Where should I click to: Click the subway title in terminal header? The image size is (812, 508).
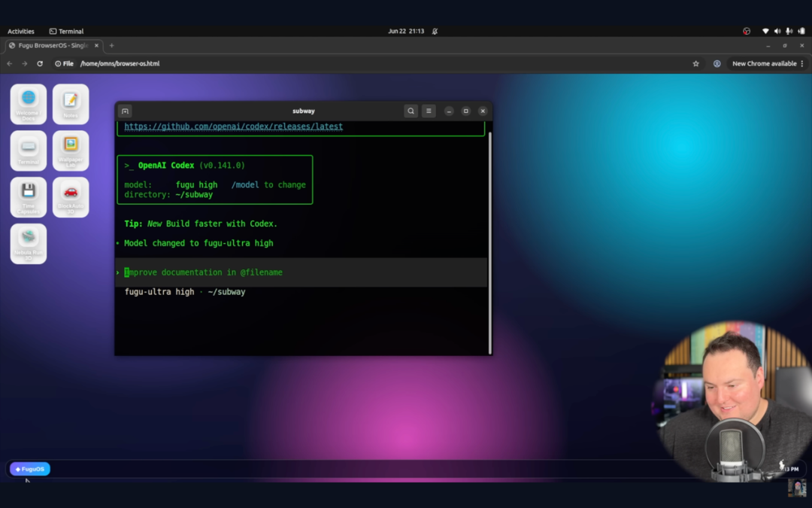(x=304, y=111)
